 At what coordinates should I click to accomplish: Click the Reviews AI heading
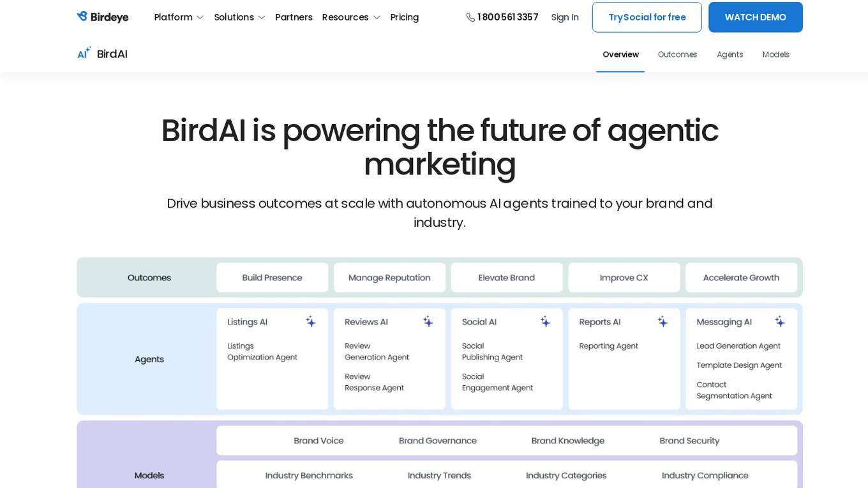click(x=366, y=322)
